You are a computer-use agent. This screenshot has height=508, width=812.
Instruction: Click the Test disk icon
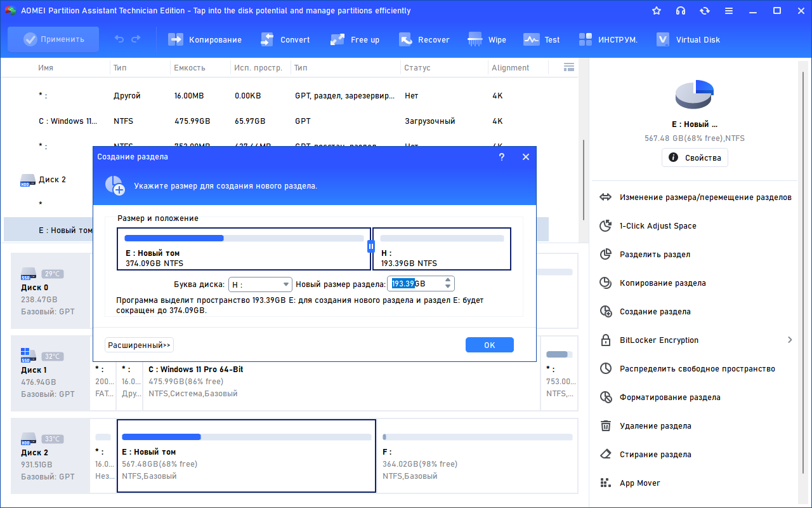[x=531, y=39]
